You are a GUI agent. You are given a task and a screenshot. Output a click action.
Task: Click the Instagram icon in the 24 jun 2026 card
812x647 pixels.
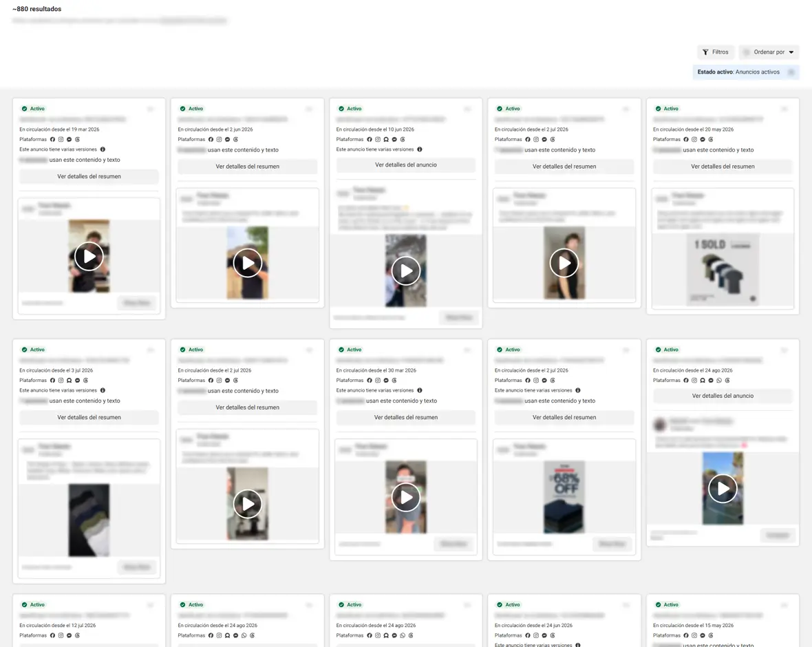coord(536,635)
